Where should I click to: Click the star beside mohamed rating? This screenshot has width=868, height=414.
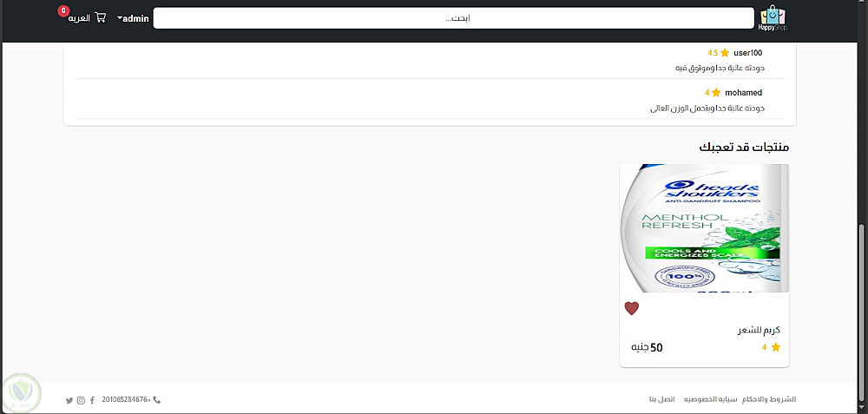coord(716,92)
